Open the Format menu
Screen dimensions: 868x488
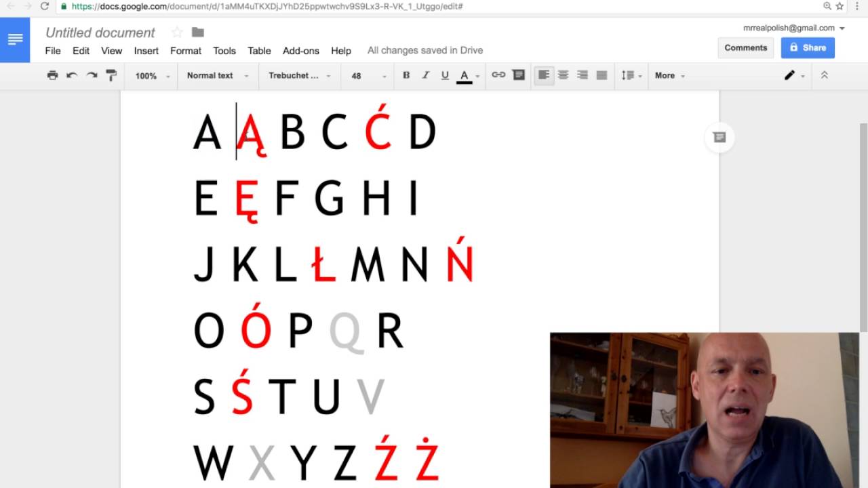tap(186, 51)
